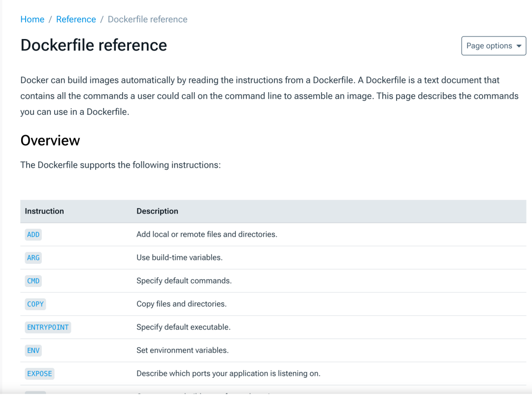Screen dimensions: 532x397
Task: Select 'Add local or remote files and directories.' text
Action: (206, 234)
